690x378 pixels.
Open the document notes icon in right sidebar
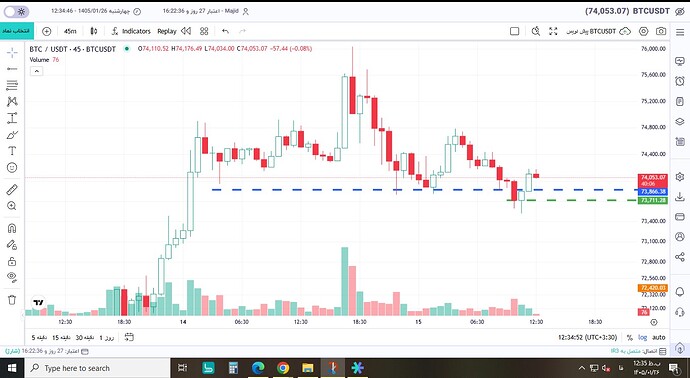(x=680, y=101)
